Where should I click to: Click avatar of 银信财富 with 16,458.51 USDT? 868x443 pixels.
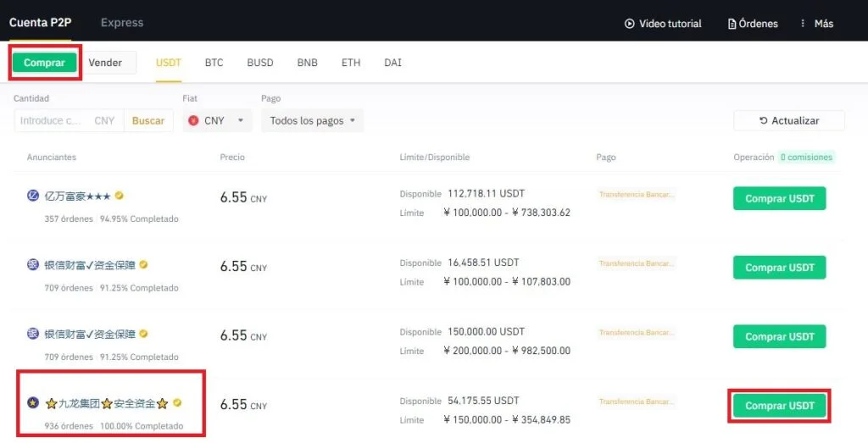pos(33,264)
